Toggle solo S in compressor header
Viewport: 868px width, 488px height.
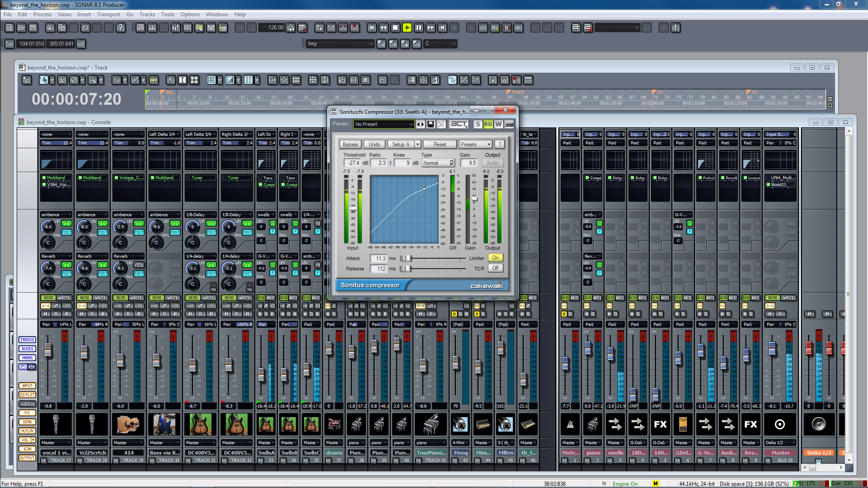pyautogui.click(x=478, y=124)
